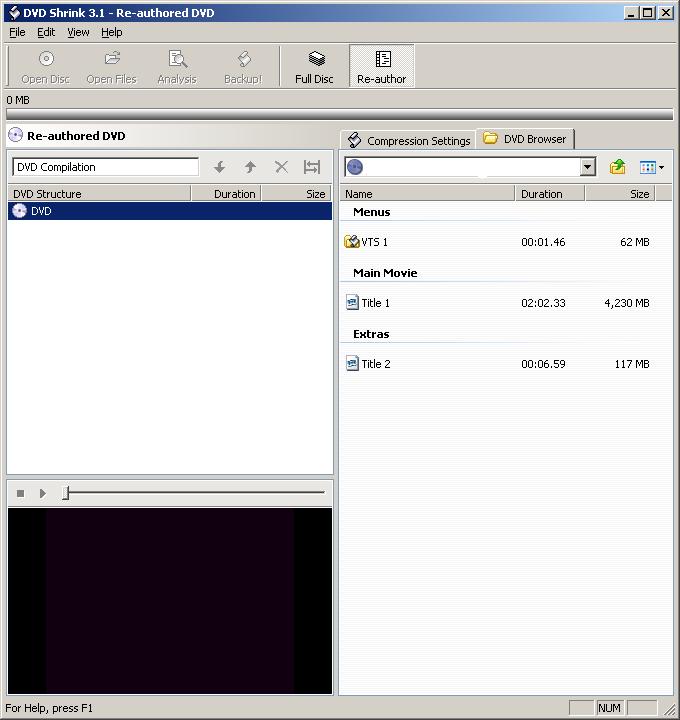Click the Re-authored DVD disc icon
680x720 pixels.
click(x=16, y=135)
